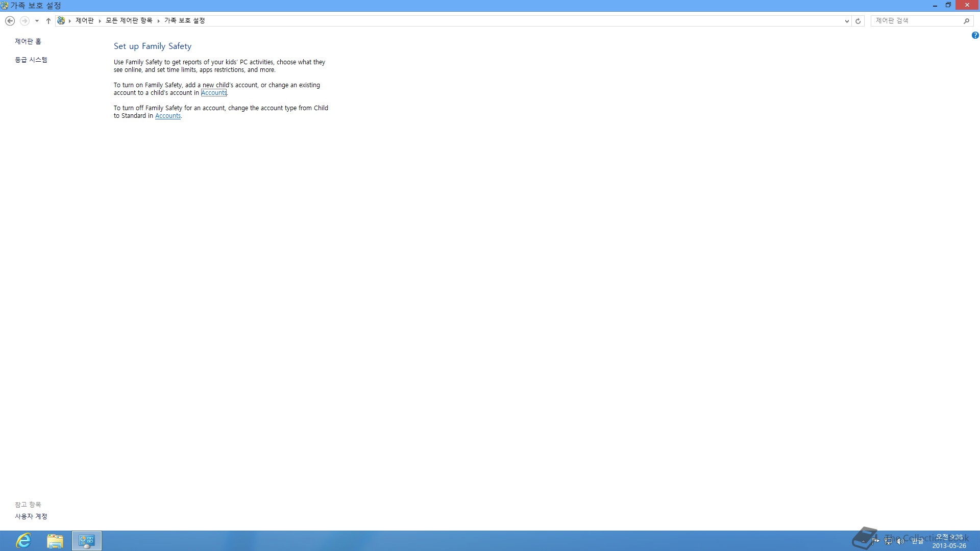Open the volume speaker icon
The height and width of the screenshot is (551, 980).
pos(900,541)
